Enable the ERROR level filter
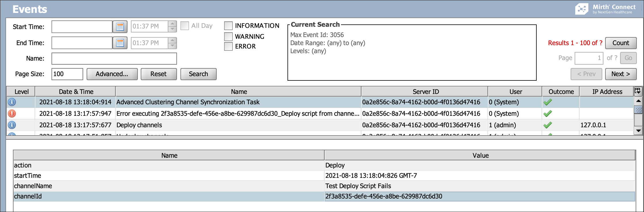The image size is (644, 212). [x=228, y=46]
